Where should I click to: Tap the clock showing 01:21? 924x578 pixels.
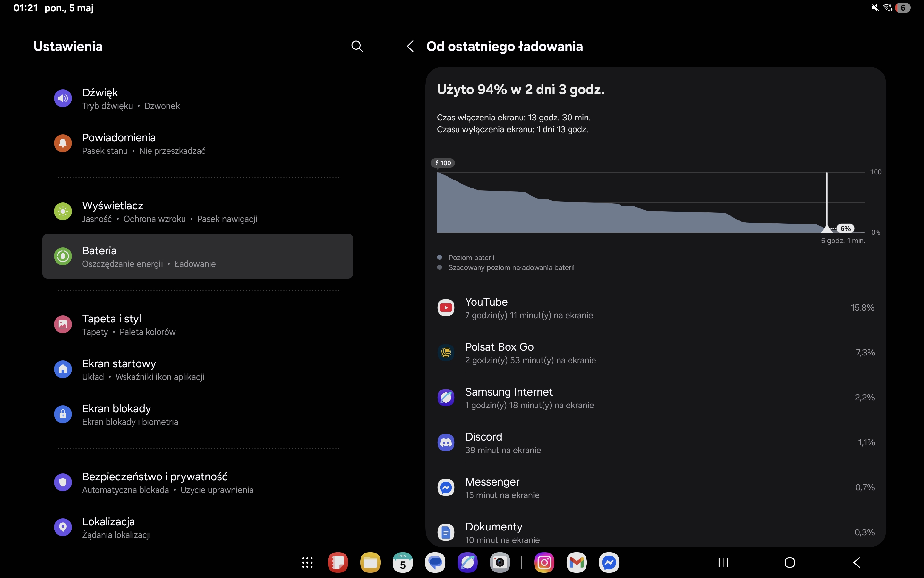26,8
